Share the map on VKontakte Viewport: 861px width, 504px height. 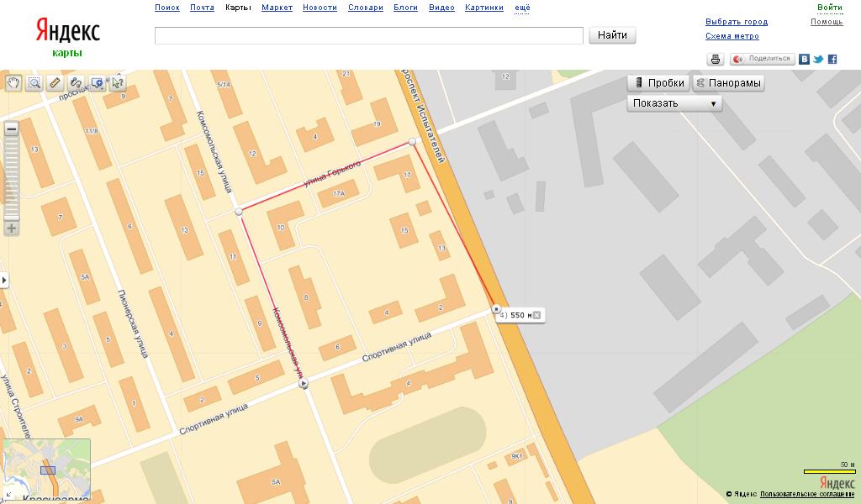(x=804, y=59)
